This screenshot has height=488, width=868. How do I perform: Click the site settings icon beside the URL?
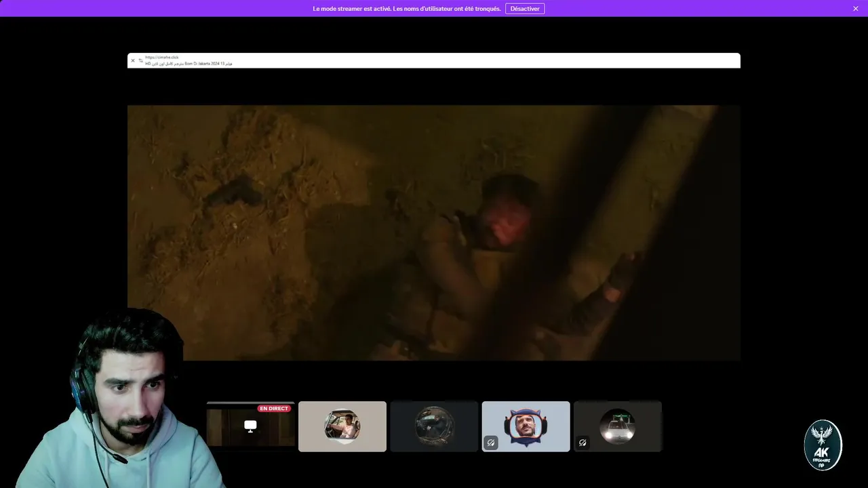pos(140,60)
